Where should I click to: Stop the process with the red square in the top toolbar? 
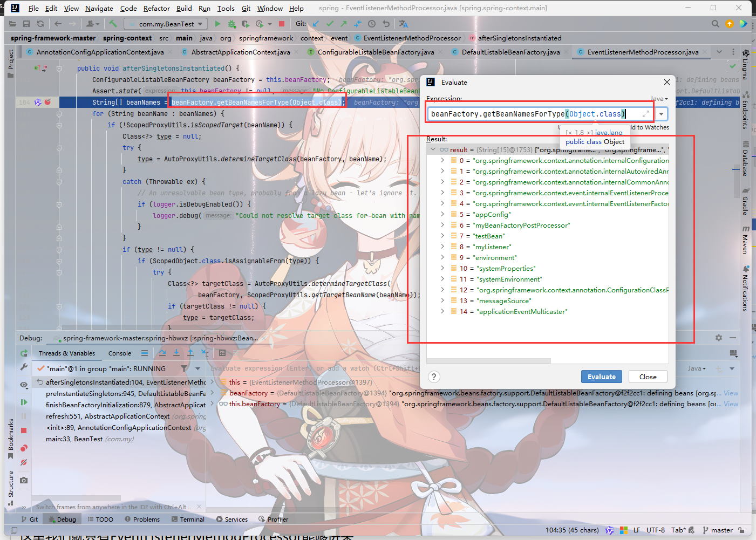pos(282,24)
